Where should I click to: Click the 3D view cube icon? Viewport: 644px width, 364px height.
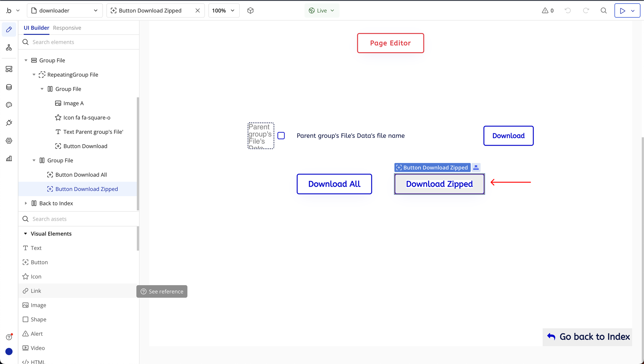tap(250, 11)
